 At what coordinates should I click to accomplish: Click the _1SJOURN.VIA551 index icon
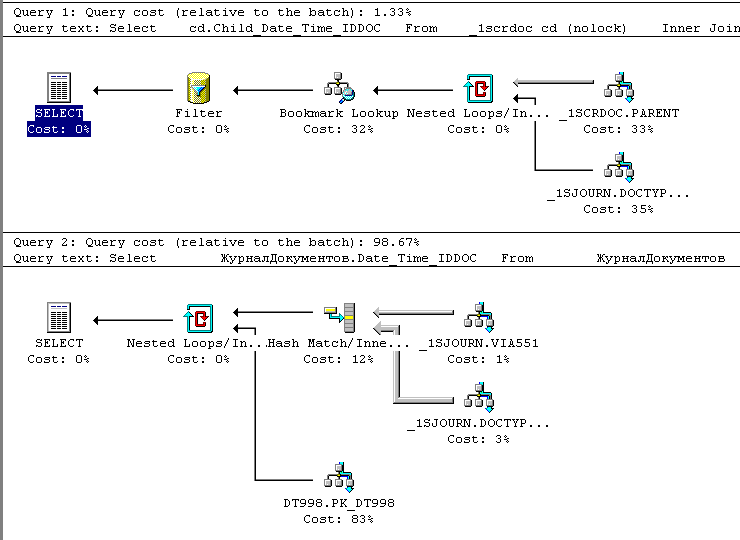pos(480,319)
